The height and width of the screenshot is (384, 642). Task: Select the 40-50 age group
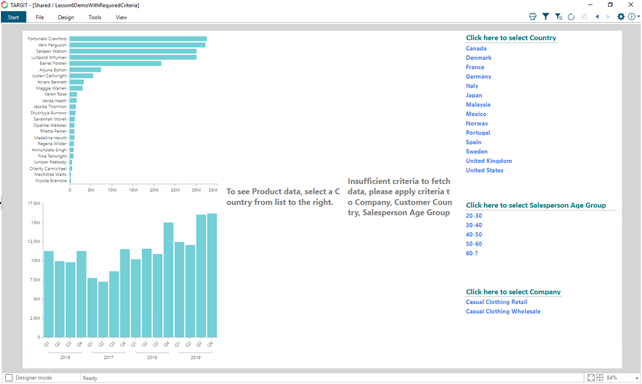474,235
